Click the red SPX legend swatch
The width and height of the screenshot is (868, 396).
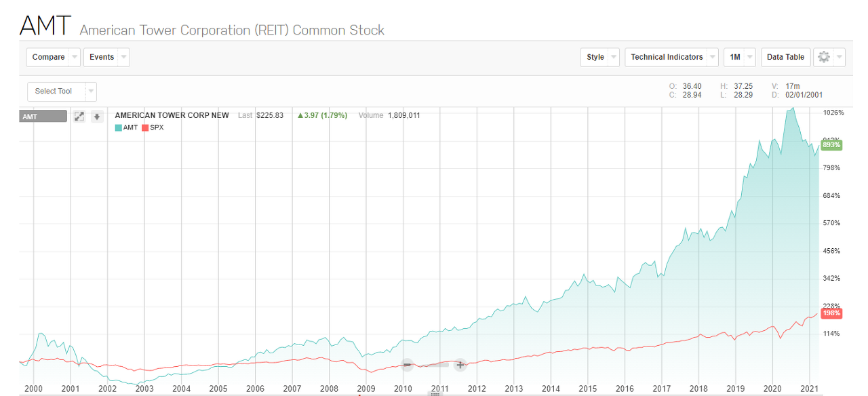pos(145,127)
